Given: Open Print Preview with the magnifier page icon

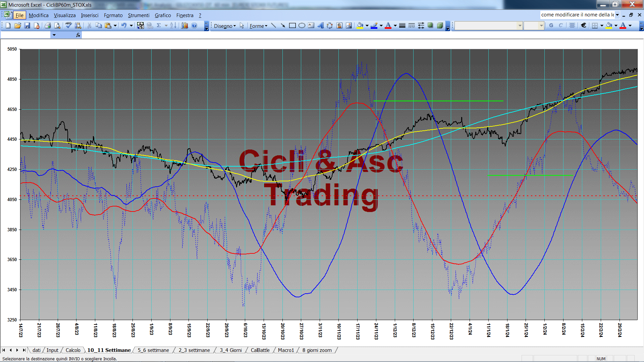Looking at the screenshot, I should point(57,25).
